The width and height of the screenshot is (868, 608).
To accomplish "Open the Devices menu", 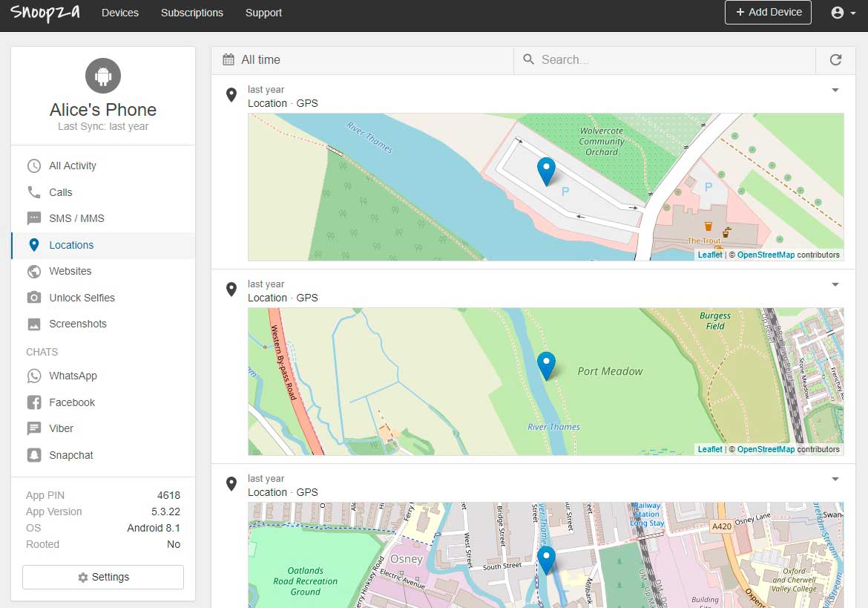I will [x=120, y=13].
